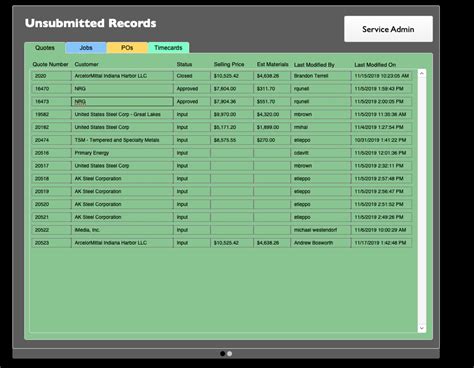The width and height of the screenshot is (474, 368).
Task: Click est materials $4,320.00
Action: (x=272, y=114)
